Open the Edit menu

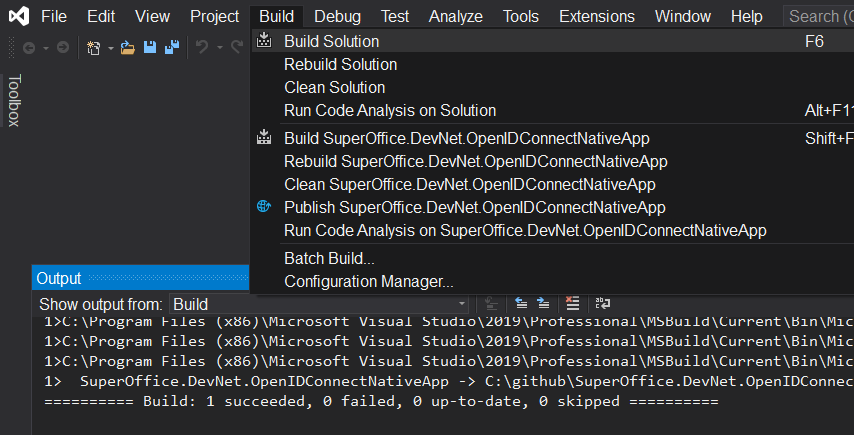click(x=101, y=16)
